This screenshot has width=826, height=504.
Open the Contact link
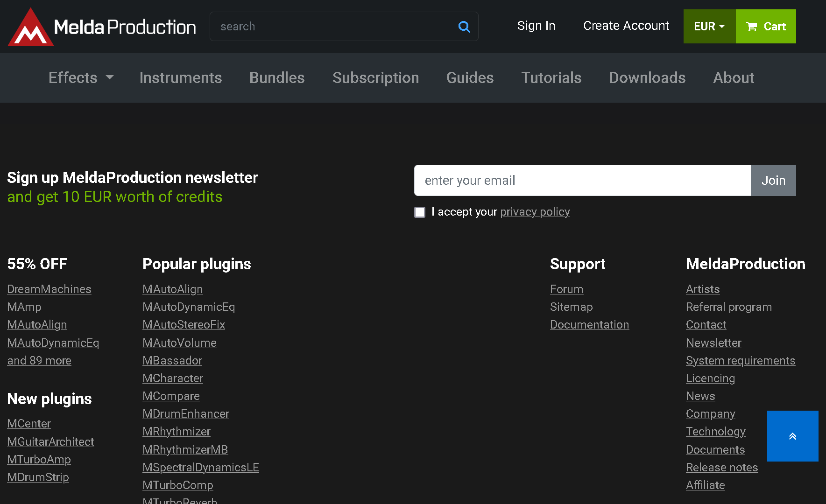pos(706,325)
